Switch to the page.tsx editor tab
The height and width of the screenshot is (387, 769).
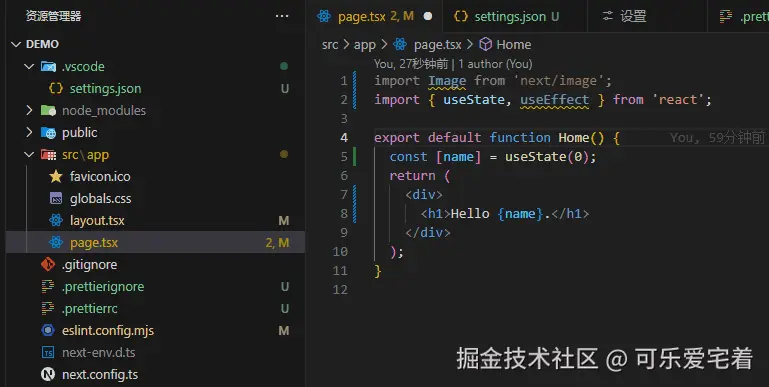tap(375, 16)
